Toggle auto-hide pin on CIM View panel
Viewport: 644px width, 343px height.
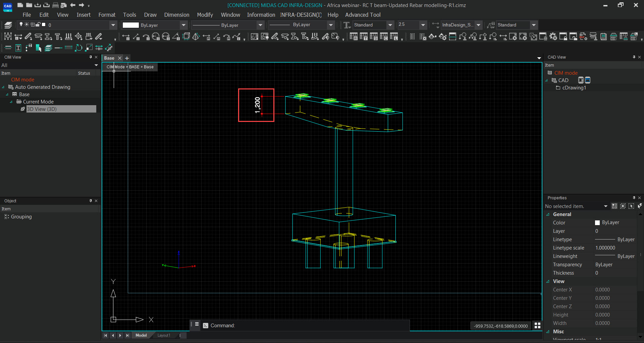tap(91, 57)
